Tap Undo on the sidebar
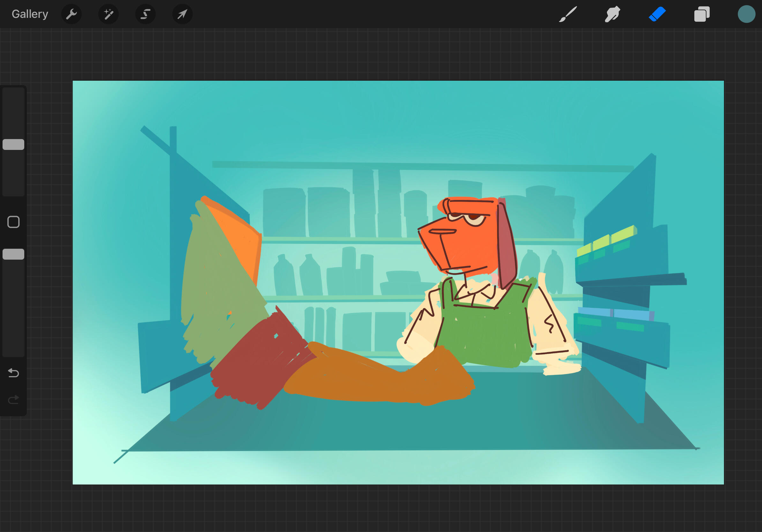Viewport: 762px width, 532px height. [13, 373]
